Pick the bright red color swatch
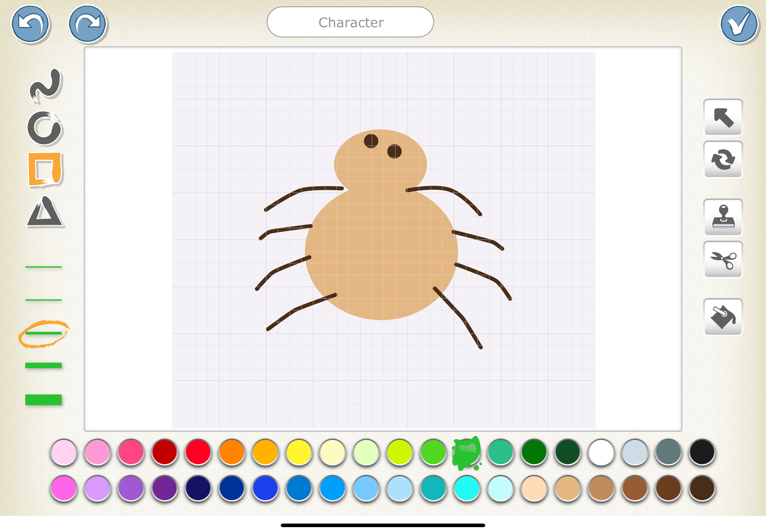Screen dimensions: 766x532 198,452
